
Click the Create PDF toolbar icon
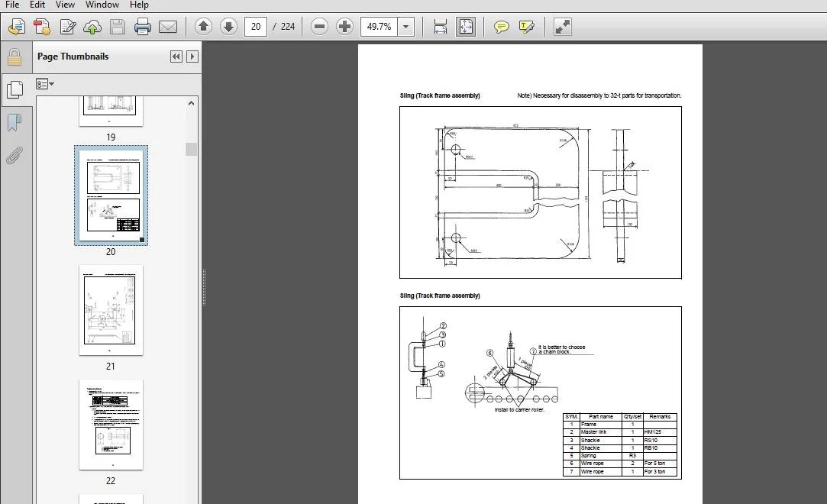pyautogui.click(x=42, y=27)
